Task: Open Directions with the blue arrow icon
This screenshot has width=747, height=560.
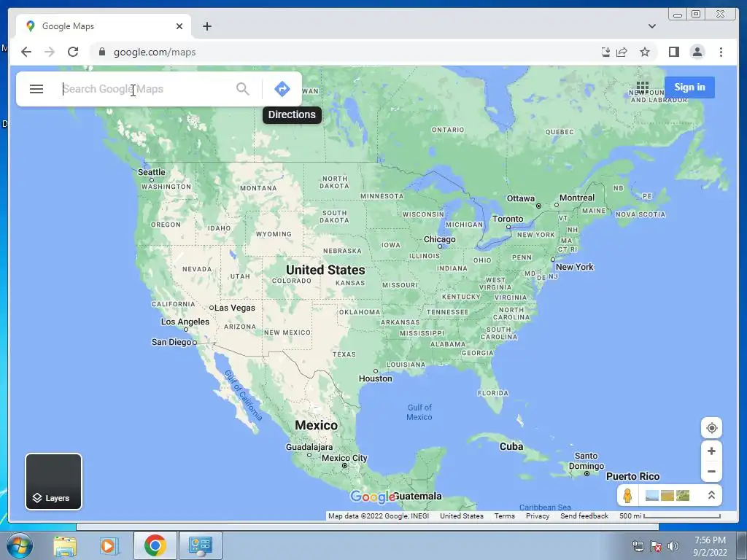Action: (282, 89)
